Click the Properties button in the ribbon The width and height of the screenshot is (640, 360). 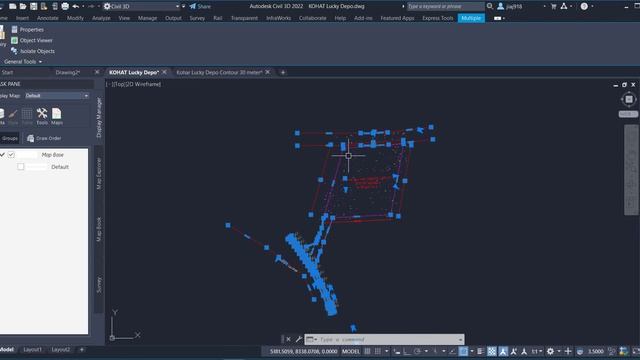tap(27, 29)
